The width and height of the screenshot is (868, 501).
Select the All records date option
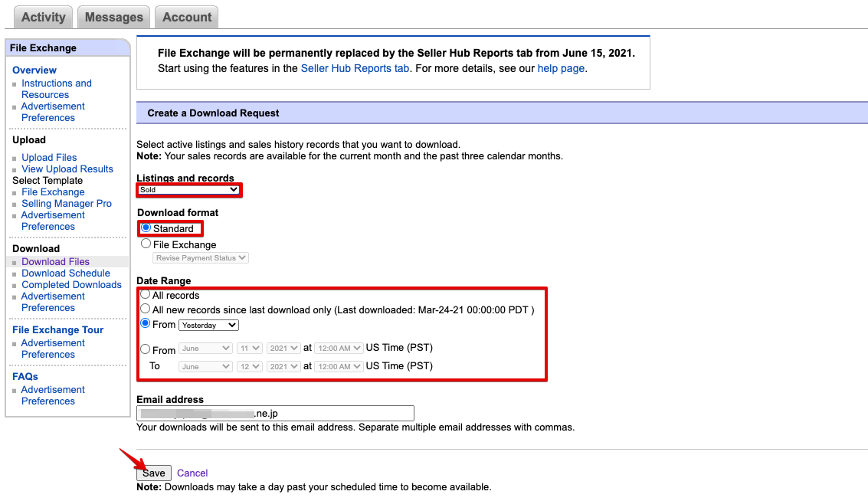coord(145,294)
